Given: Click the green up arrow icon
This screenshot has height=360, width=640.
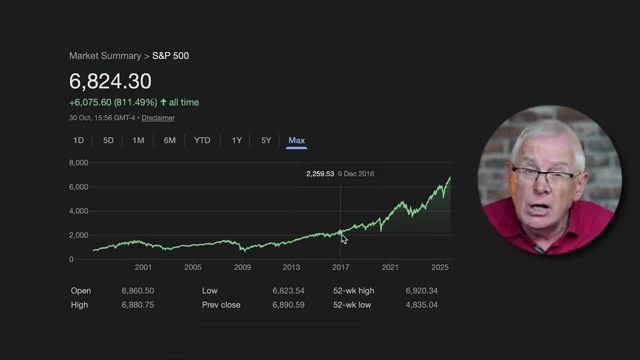Looking at the screenshot, I should [x=163, y=102].
